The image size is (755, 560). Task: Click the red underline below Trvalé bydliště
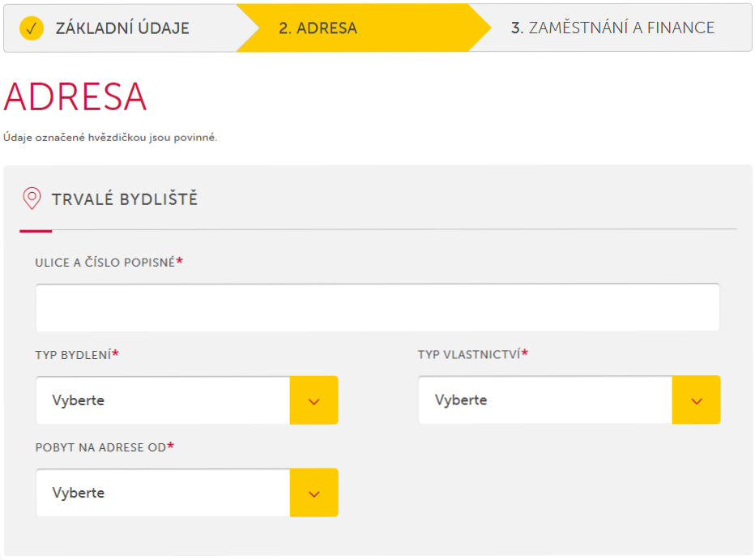tap(36, 231)
